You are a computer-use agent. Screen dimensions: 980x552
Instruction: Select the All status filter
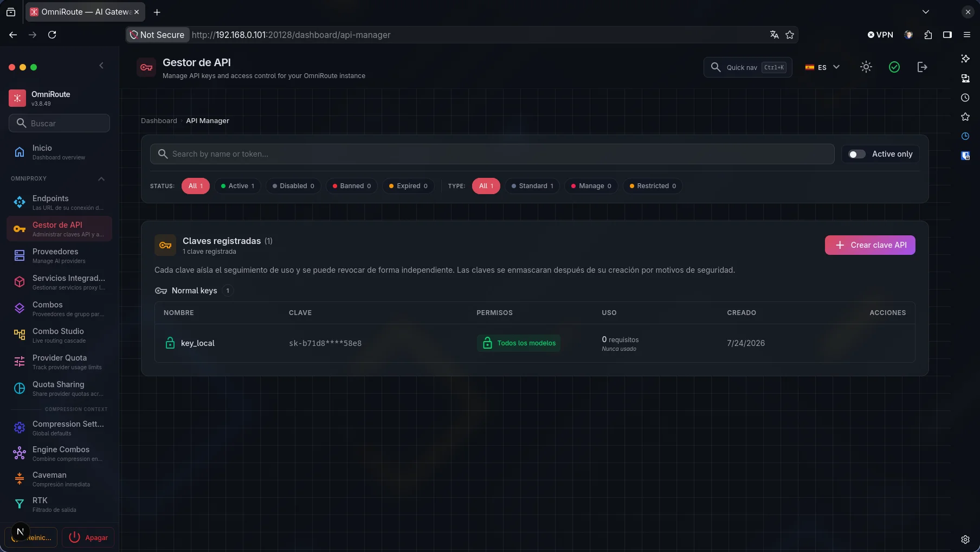pos(196,186)
